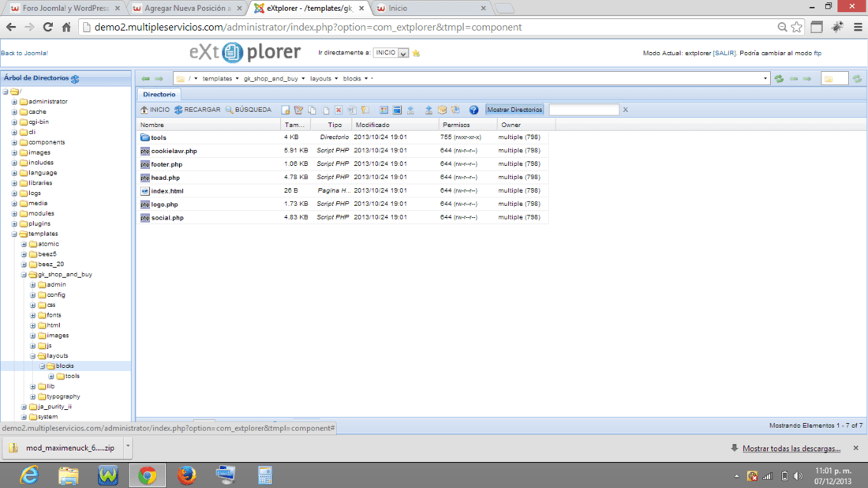Screen dimensions: 868x488
Task: Click the forward arrow left of path bar
Action: (159, 79)
